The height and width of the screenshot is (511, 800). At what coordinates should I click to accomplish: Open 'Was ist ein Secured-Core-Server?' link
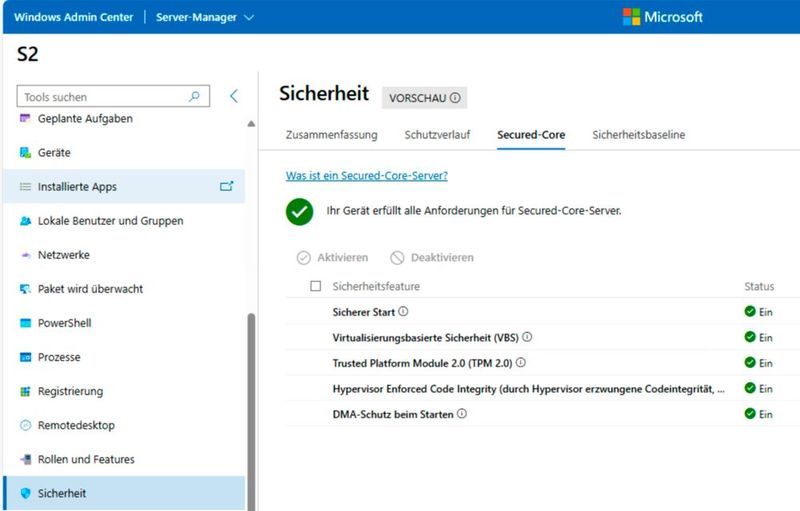click(366, 176)
